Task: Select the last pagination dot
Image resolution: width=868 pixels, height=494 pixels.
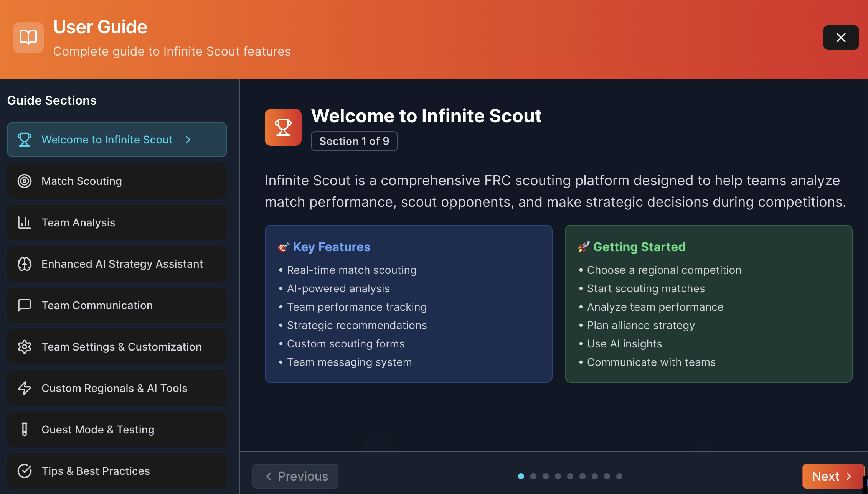Action: 619,476
